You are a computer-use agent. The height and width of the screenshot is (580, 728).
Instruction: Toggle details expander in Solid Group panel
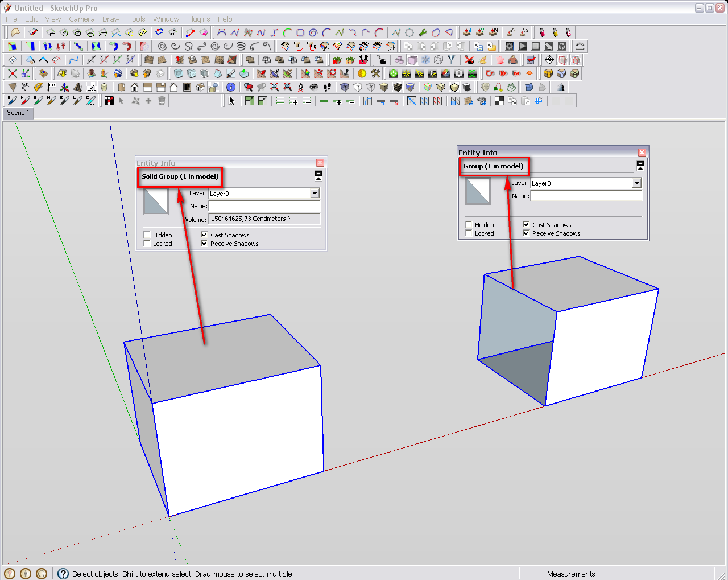pyautogui.click(x=318, y=176)
